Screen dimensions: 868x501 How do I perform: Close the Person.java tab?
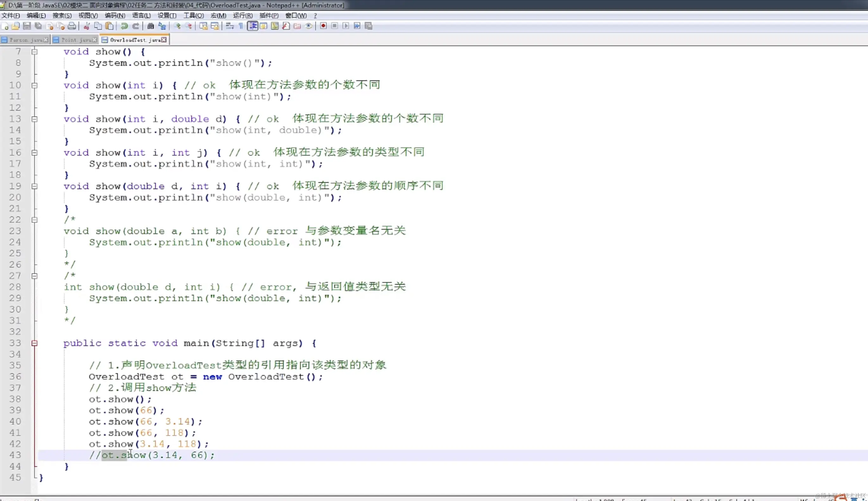tap(46, 39)
